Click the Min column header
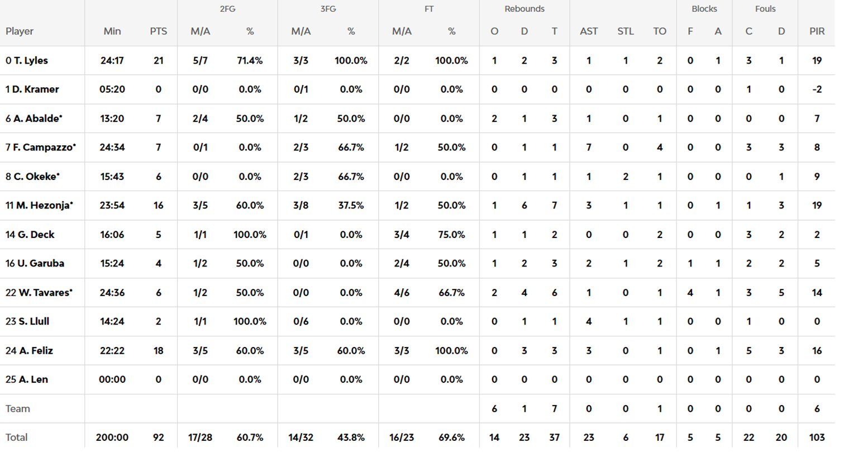Viewport: 868px width, 466px height. tap(112, 31)
